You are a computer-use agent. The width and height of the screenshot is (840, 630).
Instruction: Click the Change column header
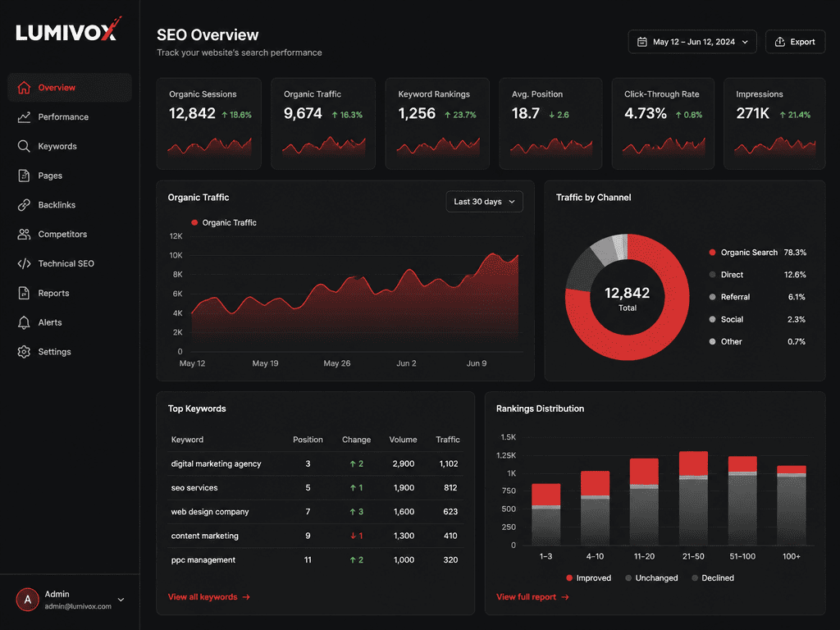[356, 440]
